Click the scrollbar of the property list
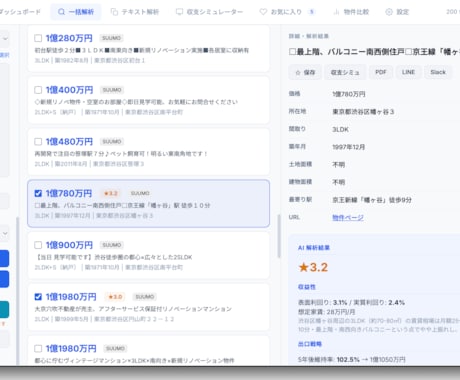The height and width of the screenshot is (380, 460). pyautogui.click(x=279, y=236)
